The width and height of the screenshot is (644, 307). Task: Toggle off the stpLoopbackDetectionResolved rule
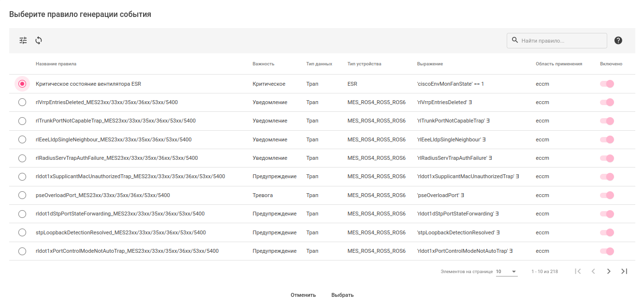[607, 232]
